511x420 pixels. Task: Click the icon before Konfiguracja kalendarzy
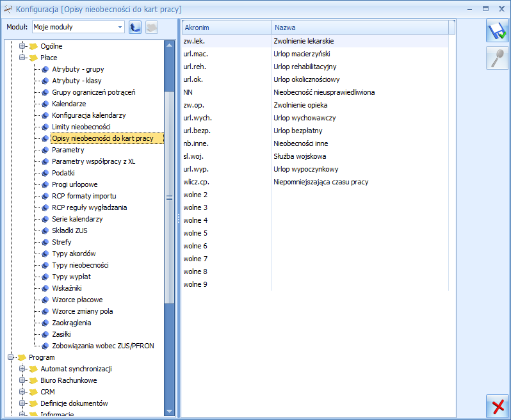click(45, 115)
